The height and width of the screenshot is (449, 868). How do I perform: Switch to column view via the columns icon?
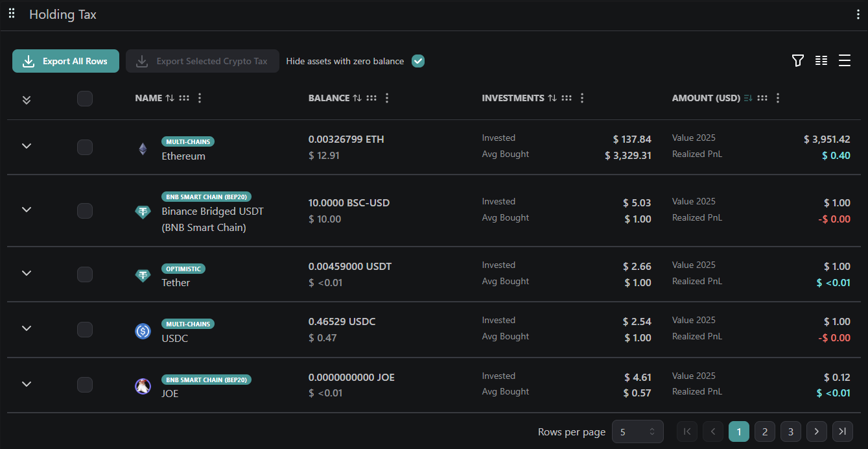[821, 60]
